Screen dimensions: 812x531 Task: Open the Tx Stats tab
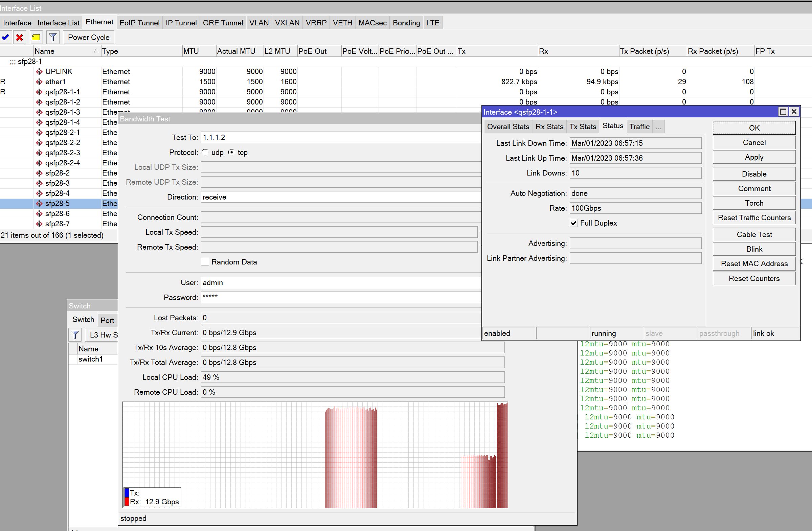(583, 127)
